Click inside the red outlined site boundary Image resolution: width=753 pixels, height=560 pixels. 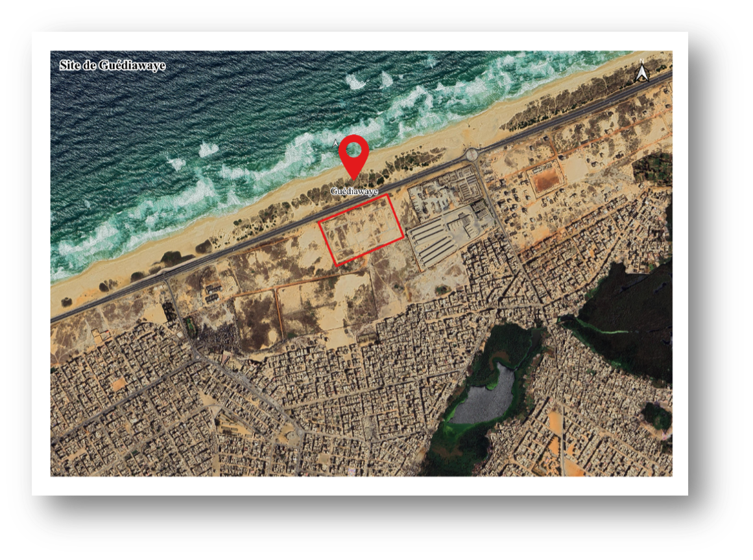[361, 229]
